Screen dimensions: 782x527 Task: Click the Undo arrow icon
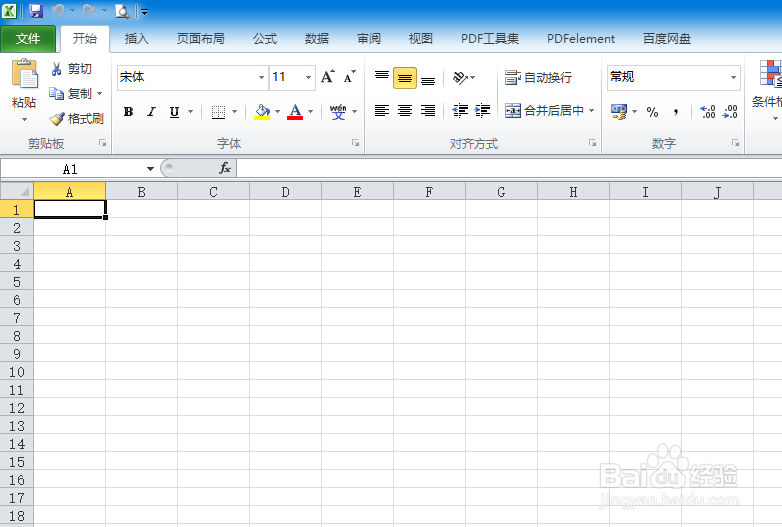(58, 10)
